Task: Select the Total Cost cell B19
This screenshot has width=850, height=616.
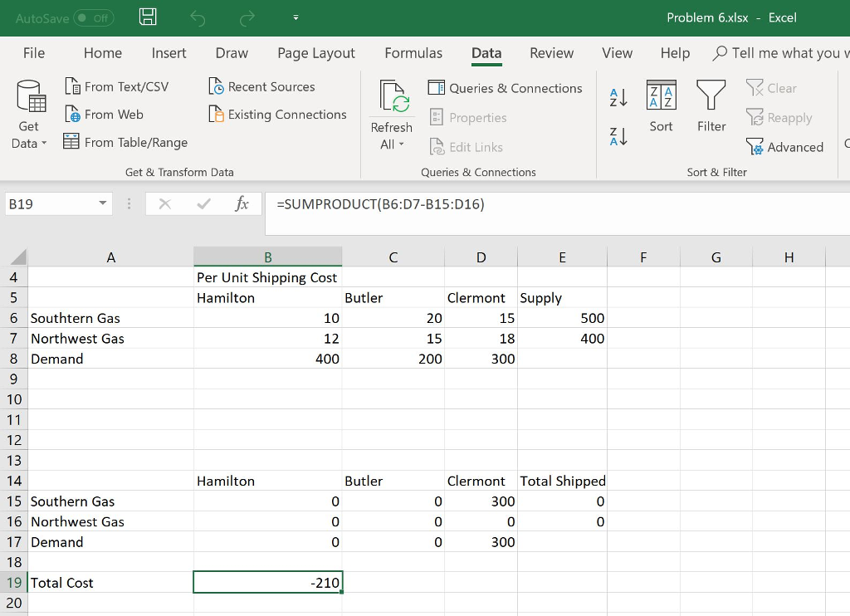Action: click(267, 582)
